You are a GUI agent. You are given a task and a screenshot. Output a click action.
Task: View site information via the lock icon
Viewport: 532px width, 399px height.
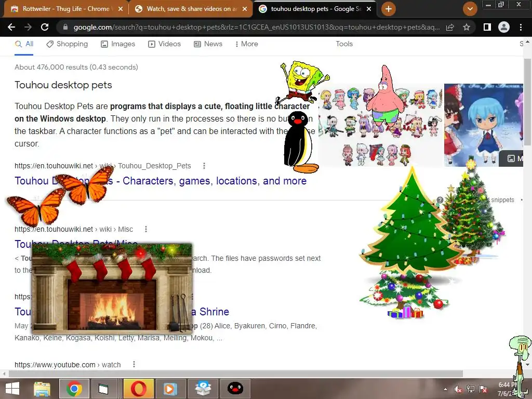pyautogui.click(x=65, y=27)
